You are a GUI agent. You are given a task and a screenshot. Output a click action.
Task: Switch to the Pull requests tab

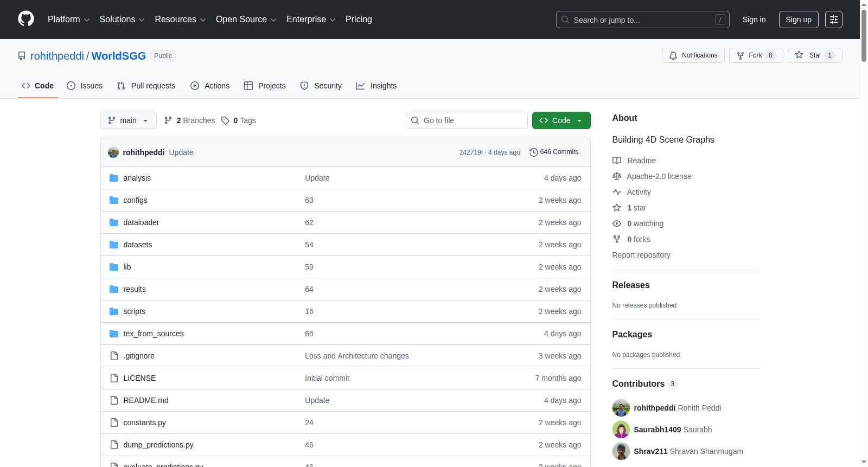click(146, 86)
